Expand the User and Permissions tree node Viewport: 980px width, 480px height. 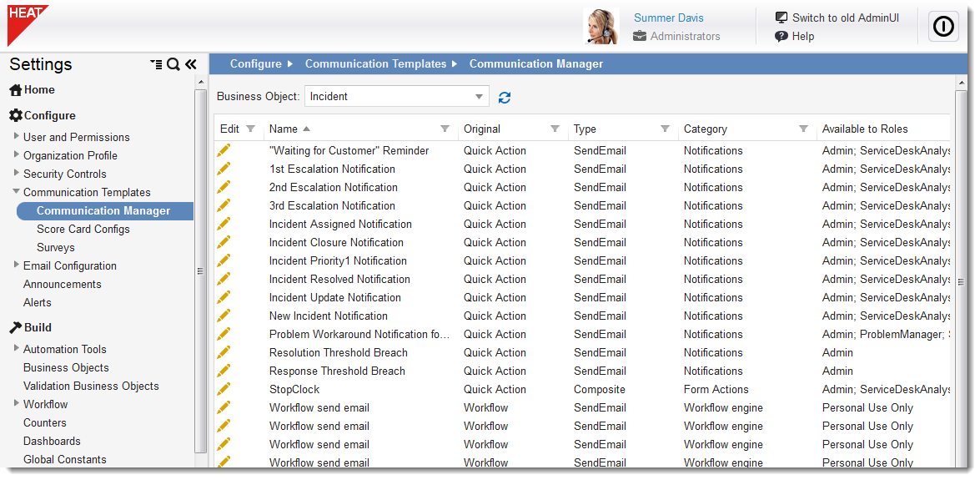click(x=16, y=136)
